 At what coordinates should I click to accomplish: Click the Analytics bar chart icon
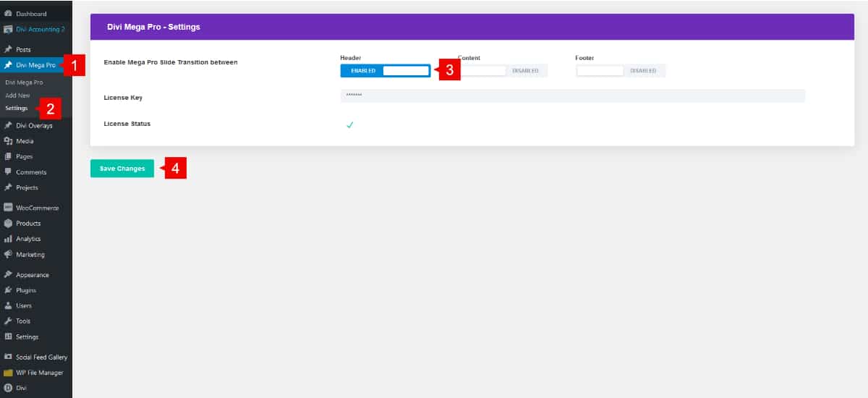(x=8, y=239)
